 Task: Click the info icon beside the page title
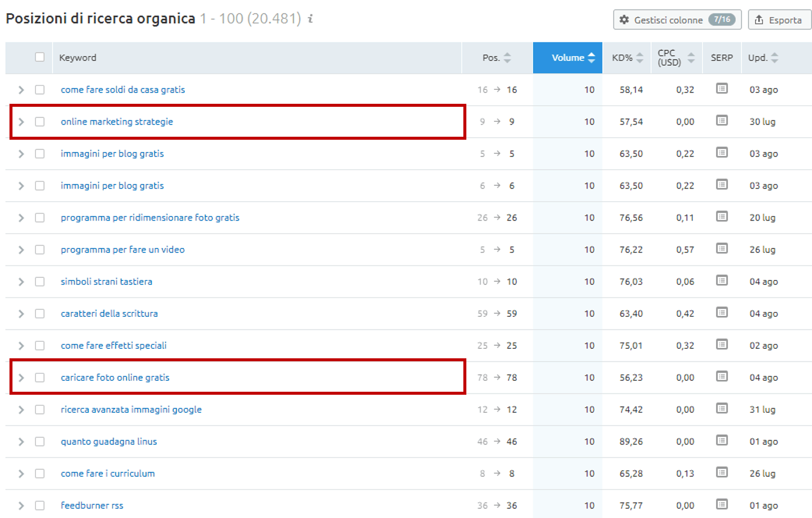pyautogui.click(x=310, y=20)
